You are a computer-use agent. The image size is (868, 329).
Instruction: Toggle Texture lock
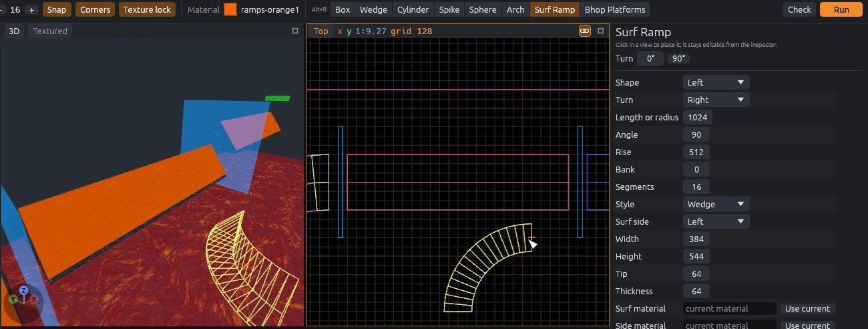(148, 10)
